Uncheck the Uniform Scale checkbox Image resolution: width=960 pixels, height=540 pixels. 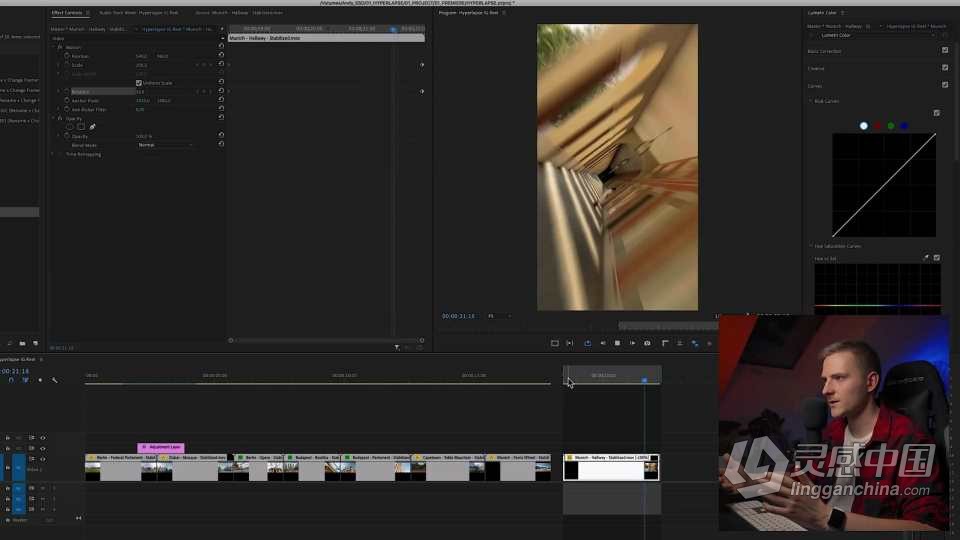point(138,83)
